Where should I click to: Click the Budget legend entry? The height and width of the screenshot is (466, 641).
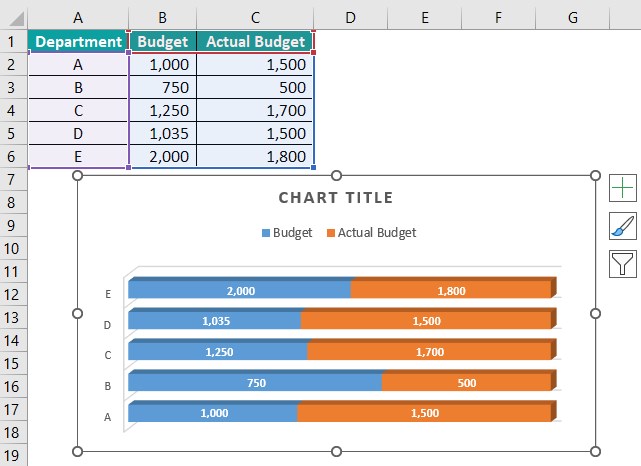click(287, 233)
